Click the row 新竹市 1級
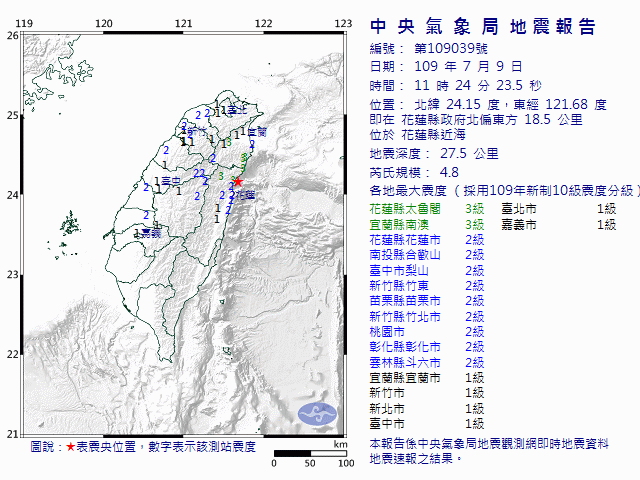Viewport: 640px width, 480px height. [x=427, y=393]
